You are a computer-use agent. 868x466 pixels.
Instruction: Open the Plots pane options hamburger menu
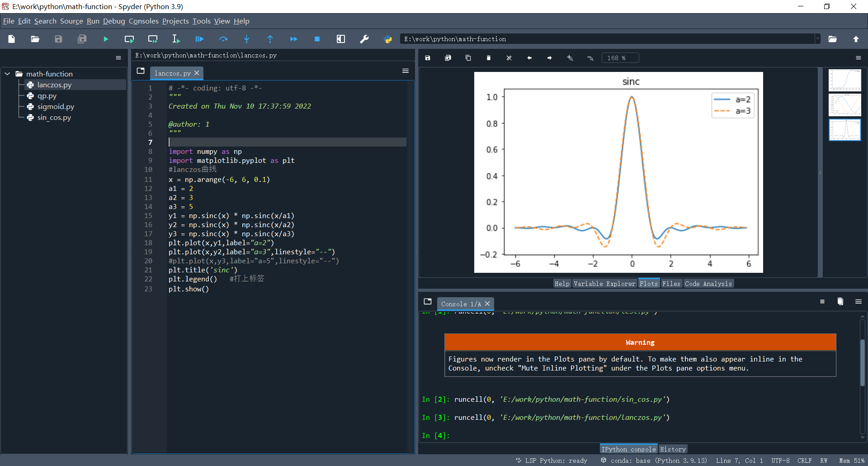pyautogui.click(x=858, y=58)
